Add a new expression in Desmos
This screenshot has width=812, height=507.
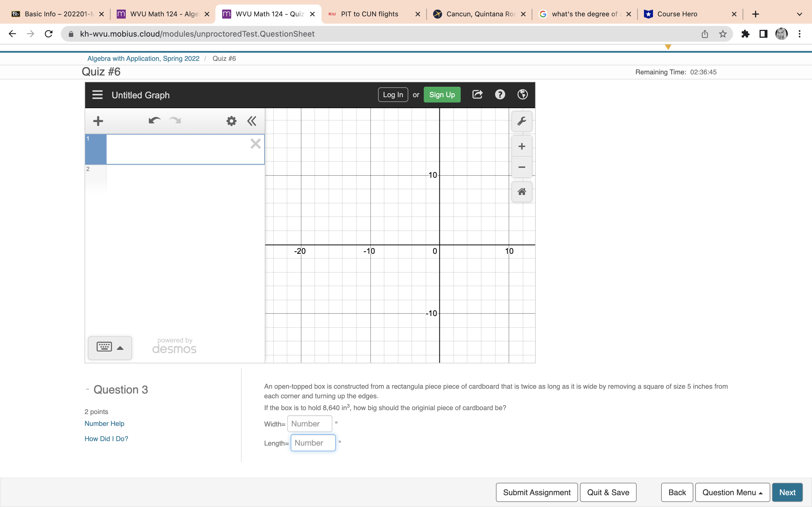(98, 121)
